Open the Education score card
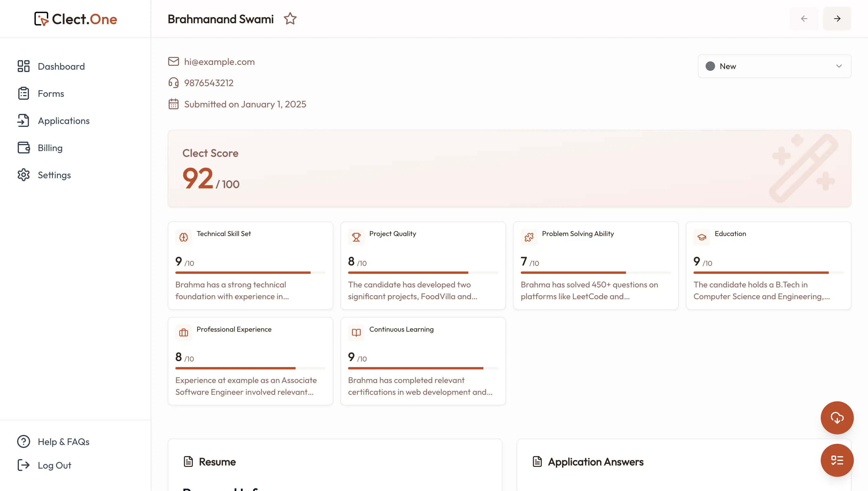Image resolution: width=868 pixels, height=491 pixels. coord(768,265)
